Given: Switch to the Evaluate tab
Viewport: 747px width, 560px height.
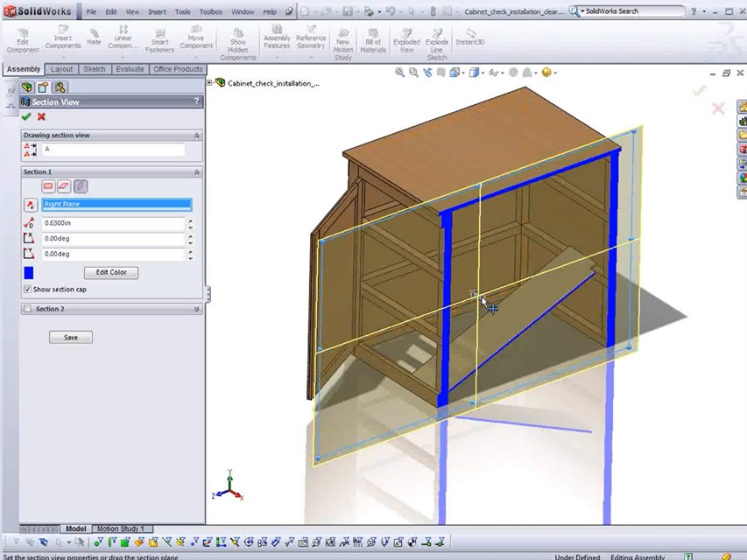Looking at the screenshot, I should coord(130,69).
